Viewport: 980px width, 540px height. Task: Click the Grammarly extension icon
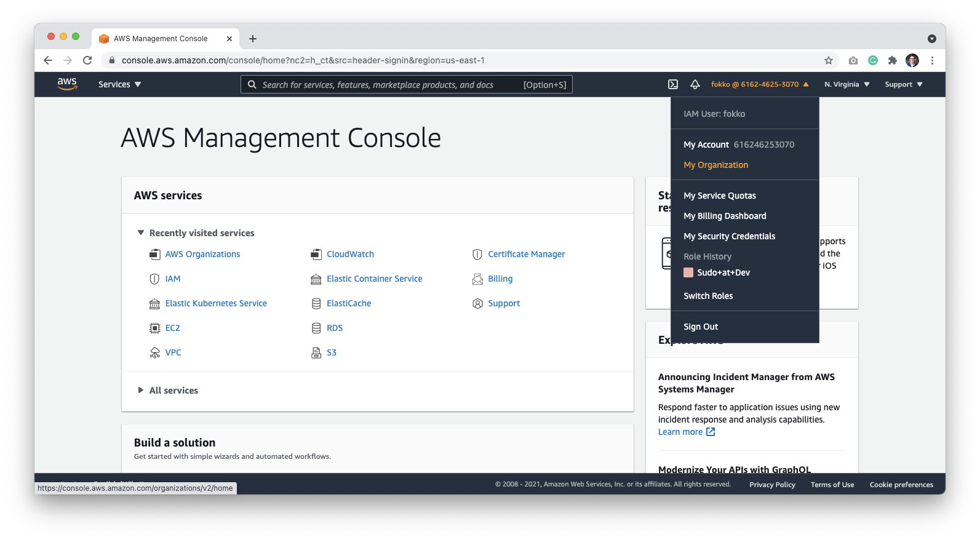[x=873, y=60]
